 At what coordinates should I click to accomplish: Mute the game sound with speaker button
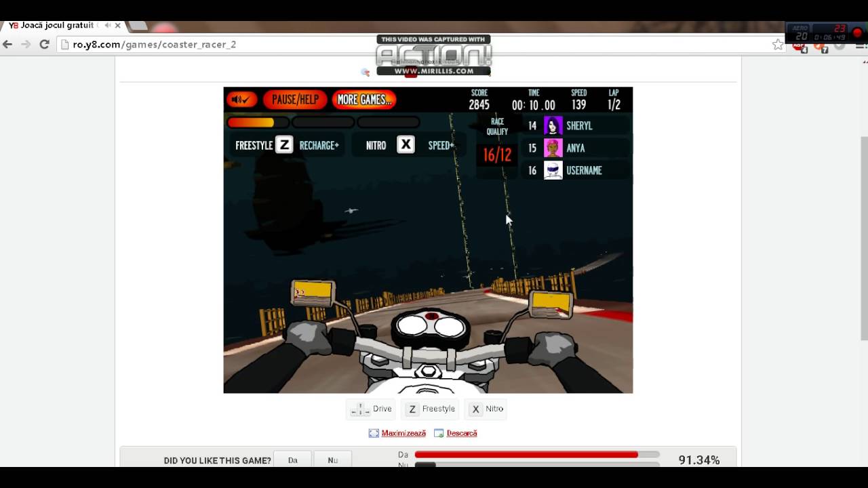[x=241, y=100]
